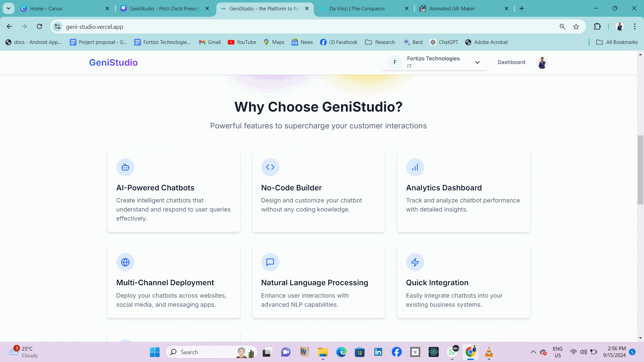Collapse the browser tab search dropdown
The image size is (644, 362).
8,8
